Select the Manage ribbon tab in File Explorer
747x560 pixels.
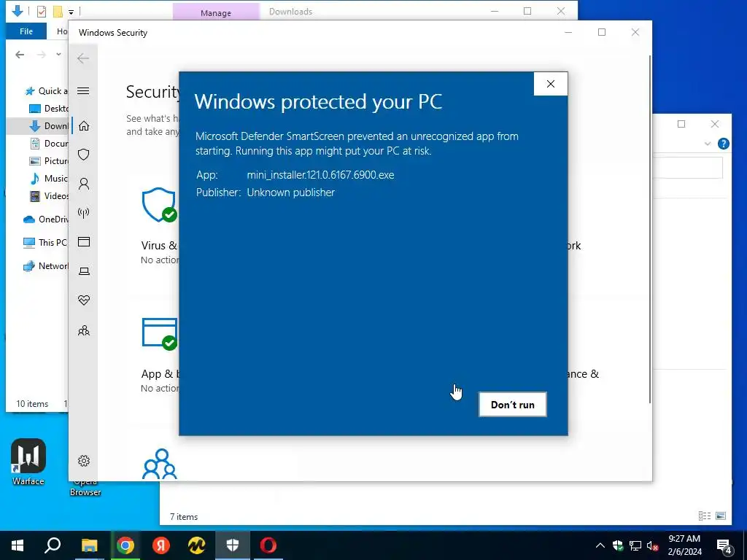pyautogui.click(x=216, y=13)
